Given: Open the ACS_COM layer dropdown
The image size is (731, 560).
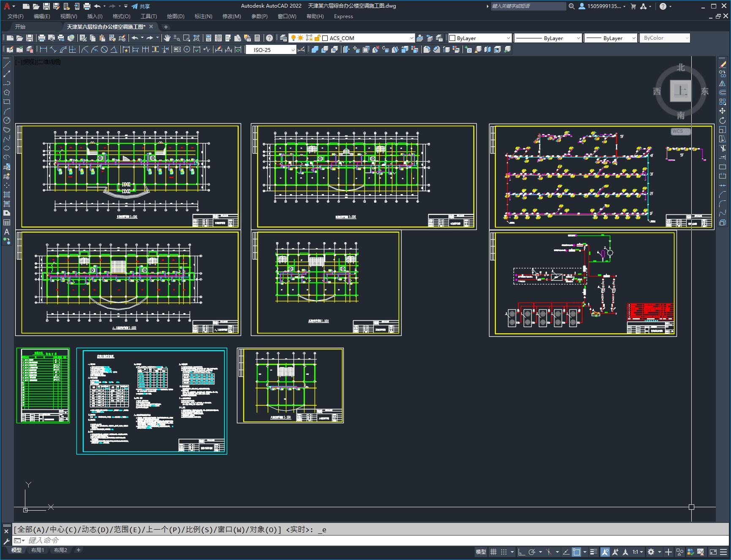Looking at the screenshot, I should pos(411,38).
